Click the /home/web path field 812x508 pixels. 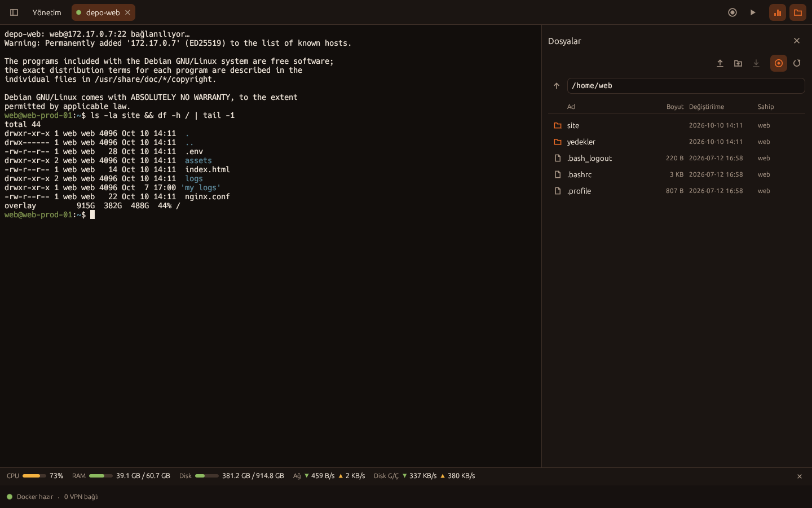coord(686,86)
